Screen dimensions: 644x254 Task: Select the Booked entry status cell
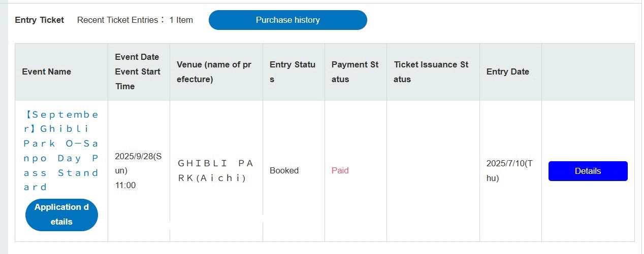tap(294, 171)
